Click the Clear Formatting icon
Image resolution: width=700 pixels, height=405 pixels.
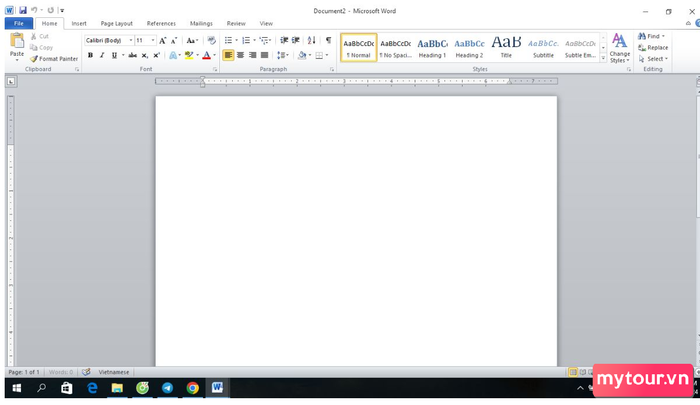[212, 41]
